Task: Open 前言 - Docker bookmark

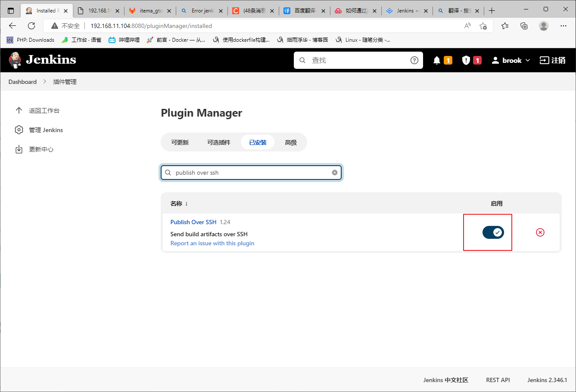Action: point(176,40)
